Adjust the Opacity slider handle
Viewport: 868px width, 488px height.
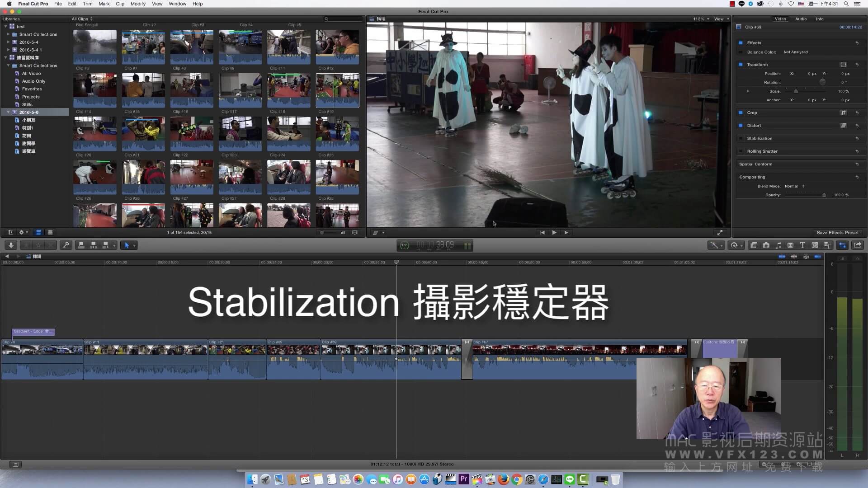tap(824, 195)
